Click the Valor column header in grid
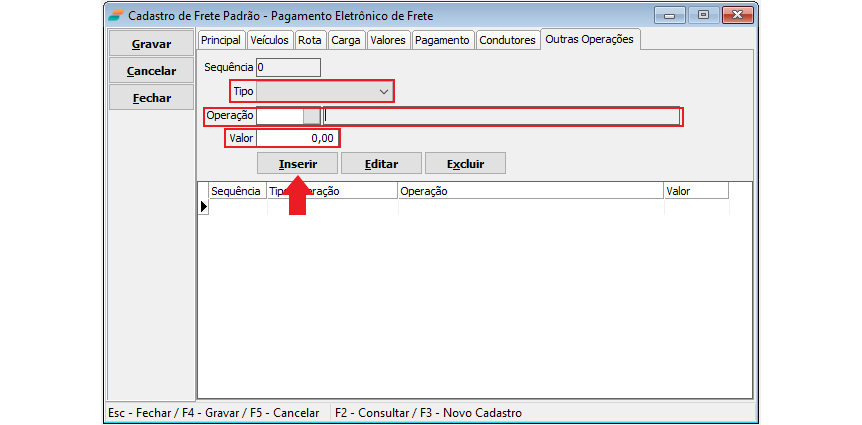This screenshot has width=862, height=425. pos(694,190)
